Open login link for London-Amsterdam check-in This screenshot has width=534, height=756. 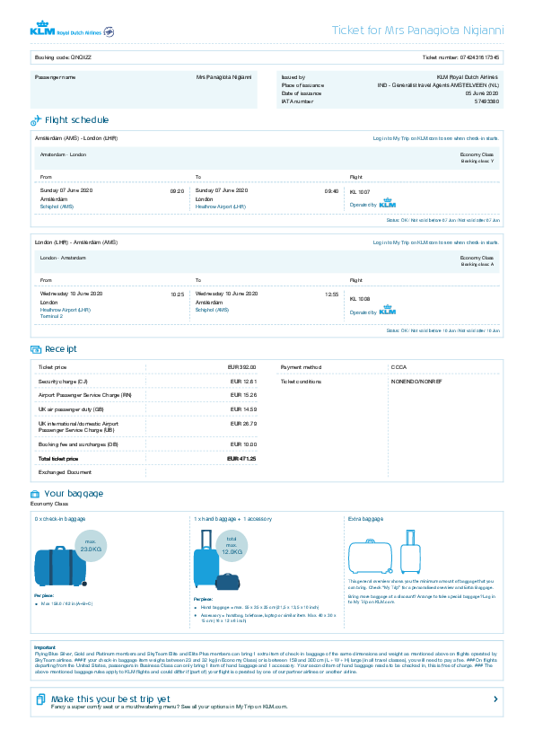point(435,242)
